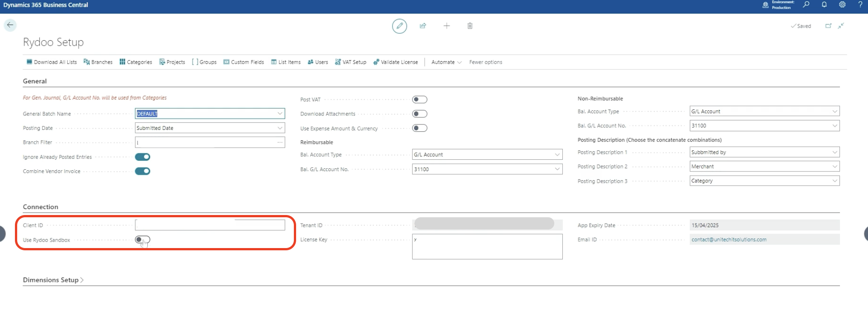
Task: Toggle Post VAT switch
Action: (420, 100)
